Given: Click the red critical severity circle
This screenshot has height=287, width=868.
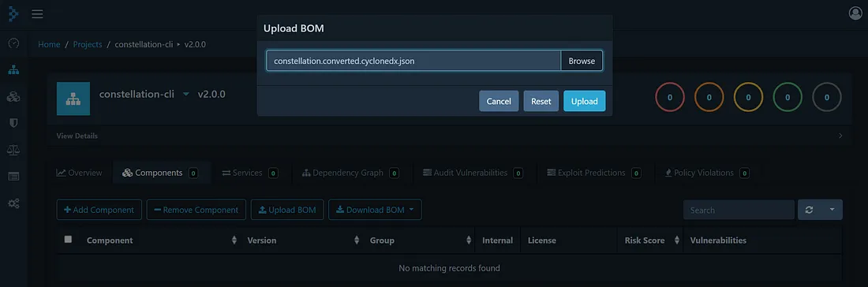Looking at the screenshot, I should pos(669,97).
